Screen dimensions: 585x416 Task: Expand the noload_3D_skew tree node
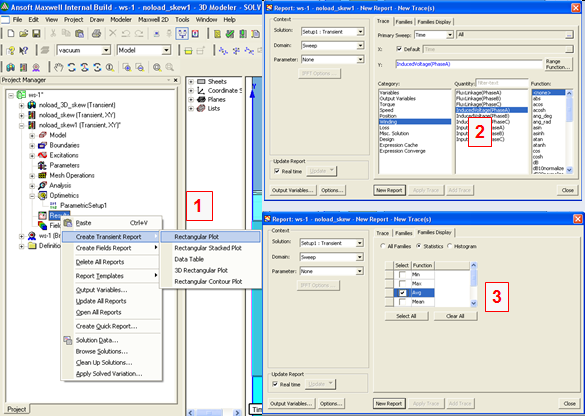[x=22, y=105]
